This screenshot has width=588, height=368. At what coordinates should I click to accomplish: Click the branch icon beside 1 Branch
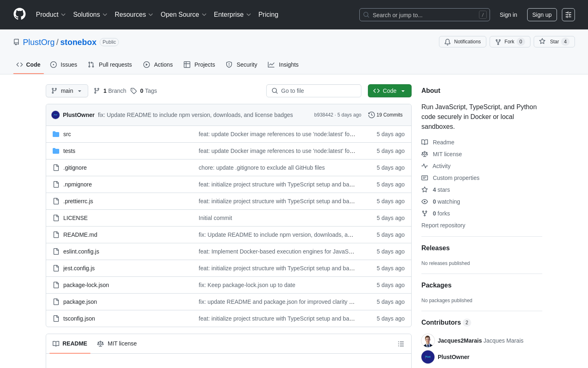(x=97, y=91)
